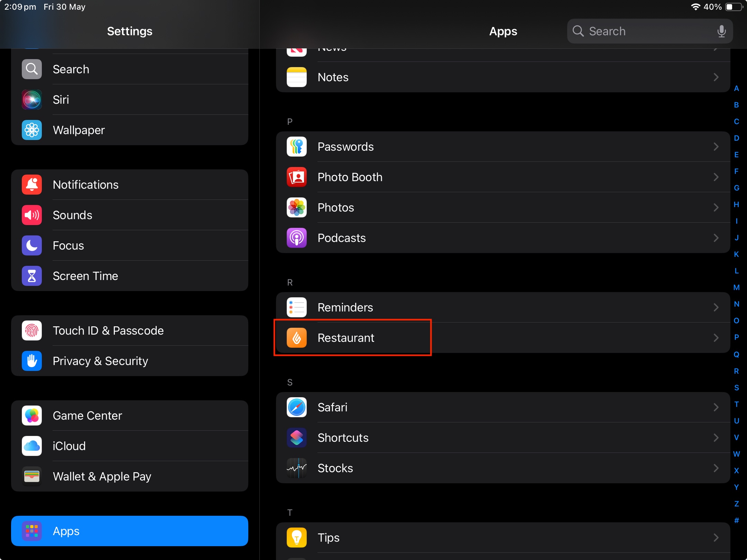747x560 pixels.
Task: Tap the Focus moon icon
Action: 32,245
